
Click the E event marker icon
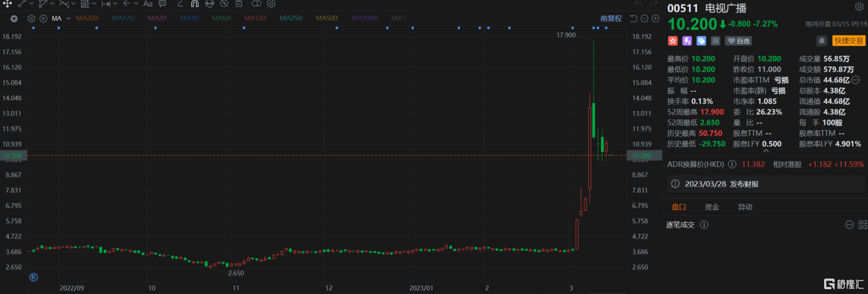pyautogui.click(x=34, y=276)
